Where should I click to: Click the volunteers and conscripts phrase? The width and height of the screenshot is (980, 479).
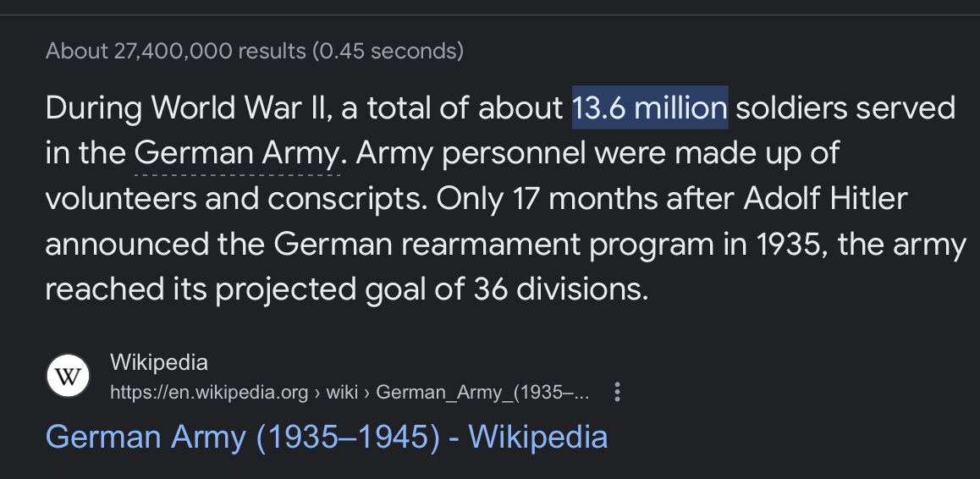(236, 199)
